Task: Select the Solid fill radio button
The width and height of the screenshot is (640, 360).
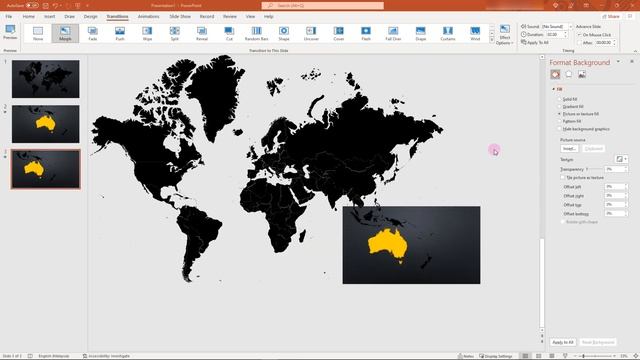Action: click(x=560, y=99)
